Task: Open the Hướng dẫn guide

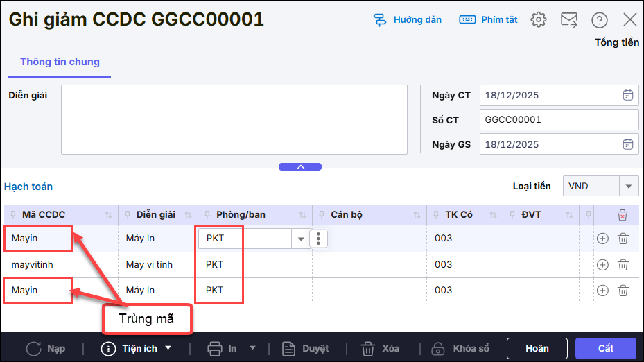Action: pyautogui.click(x=407, y=19)
